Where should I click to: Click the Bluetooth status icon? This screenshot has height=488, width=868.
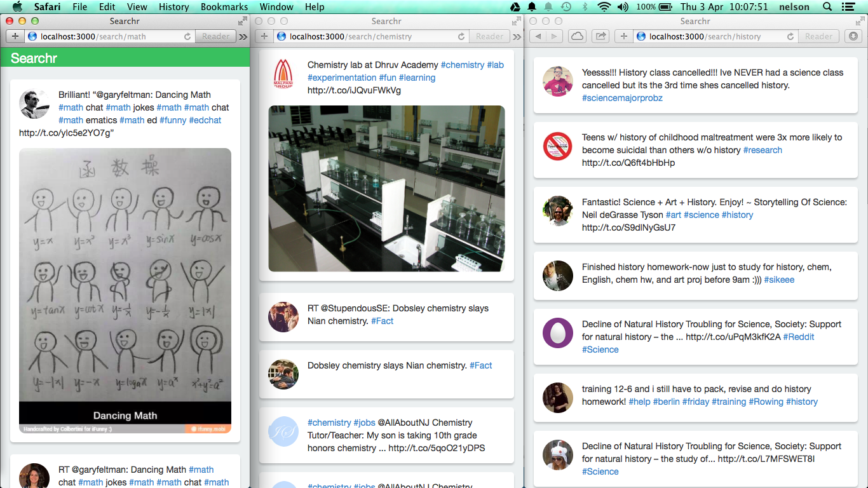click(x=585, y=7)
